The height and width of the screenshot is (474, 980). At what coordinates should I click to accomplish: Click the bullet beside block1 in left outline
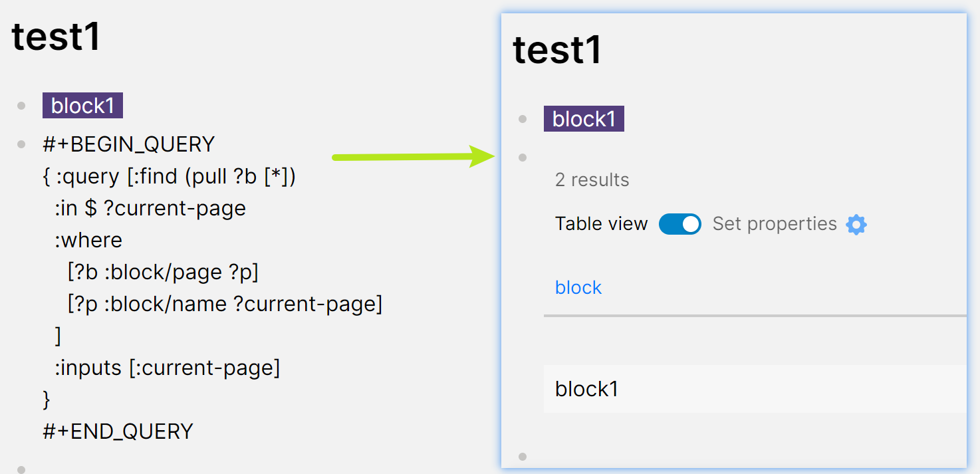pyautogui.click(x=21, y=105)
